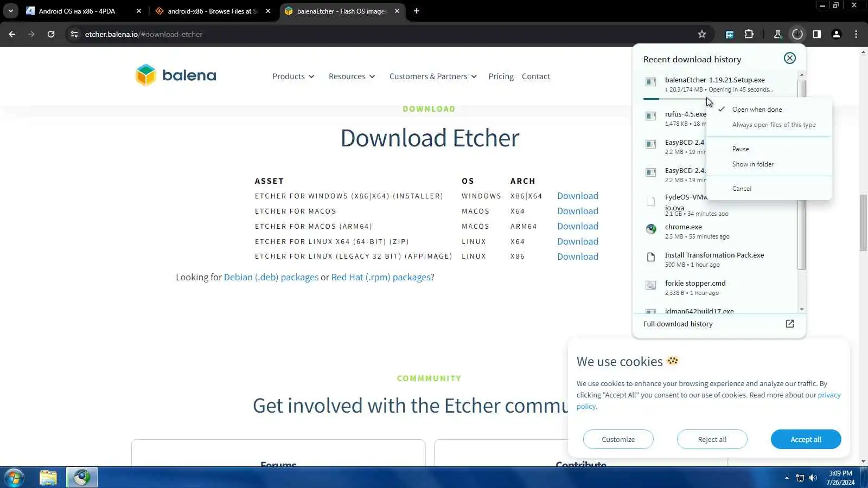Image resolution: width=868 pixels, height=488 pixels.
Task: Cancel the download from context menu
Action: [742, 189]
